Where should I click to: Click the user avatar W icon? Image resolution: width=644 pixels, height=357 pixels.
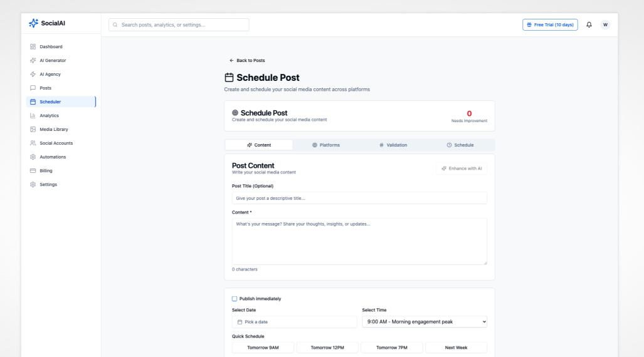click(605, 25)
